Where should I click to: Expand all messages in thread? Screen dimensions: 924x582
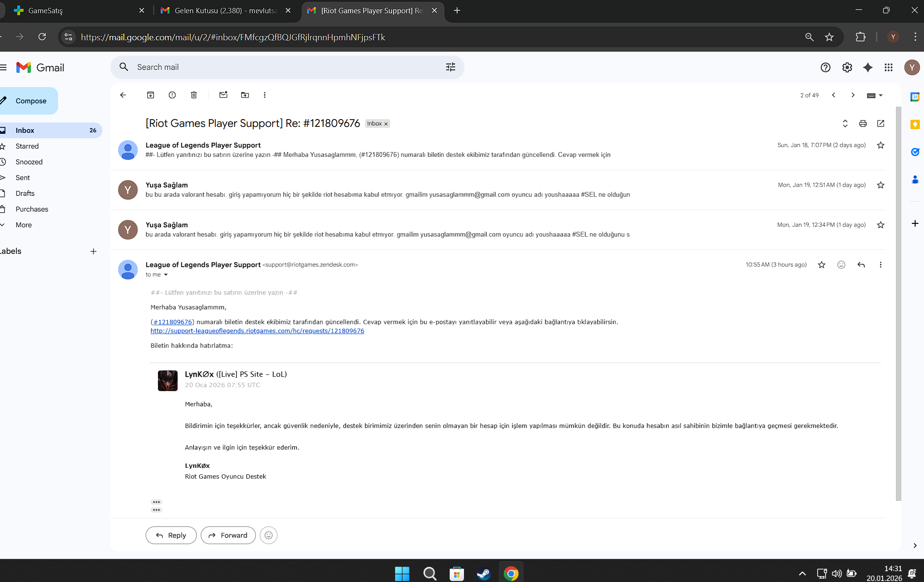point(845,123)
